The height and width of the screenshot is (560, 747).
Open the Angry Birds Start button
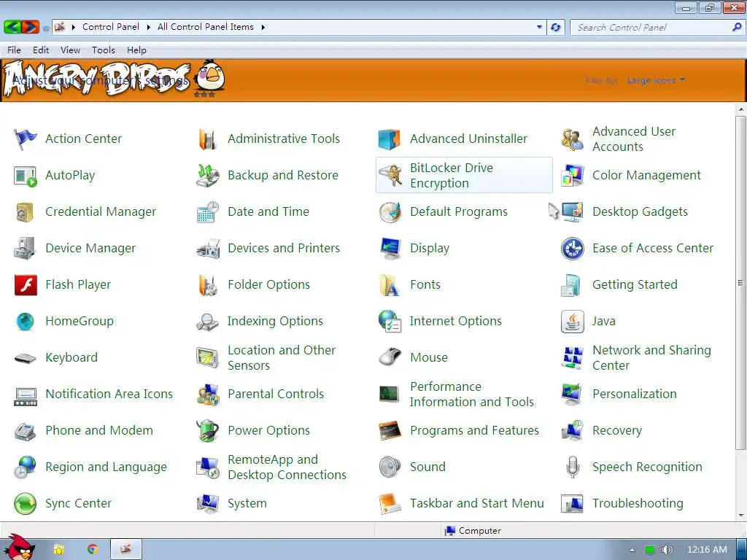click(x=18, y=547)
